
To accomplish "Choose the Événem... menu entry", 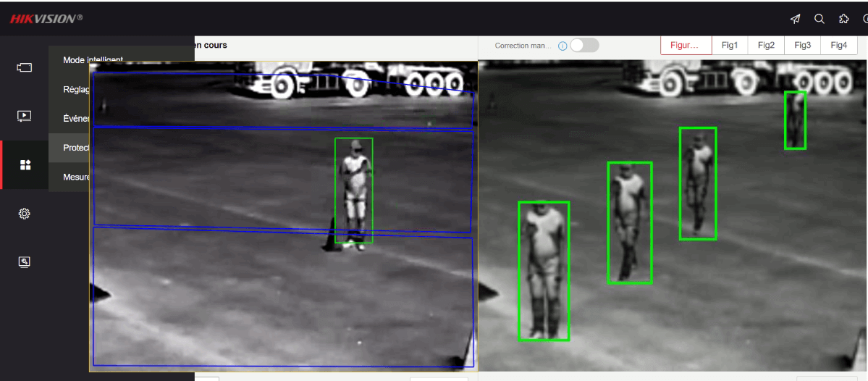I will coord(76,118).
